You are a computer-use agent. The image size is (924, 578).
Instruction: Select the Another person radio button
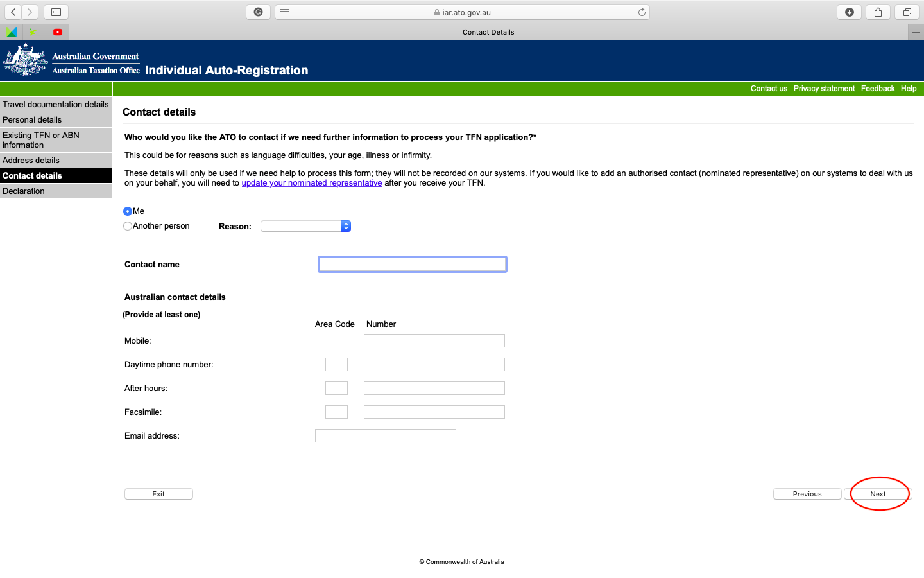tap(128, 226)
